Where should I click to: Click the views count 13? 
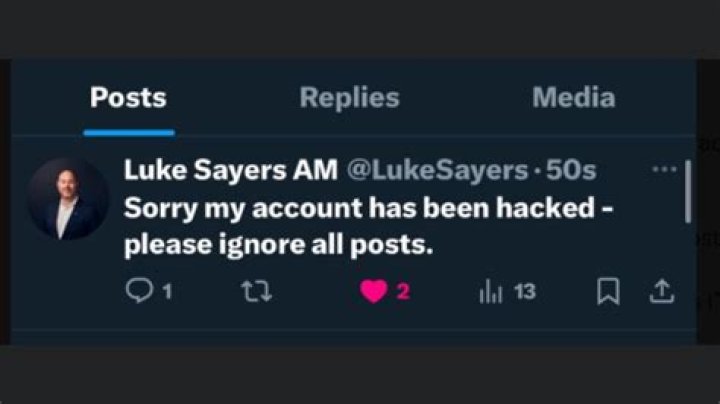(525, 292)
